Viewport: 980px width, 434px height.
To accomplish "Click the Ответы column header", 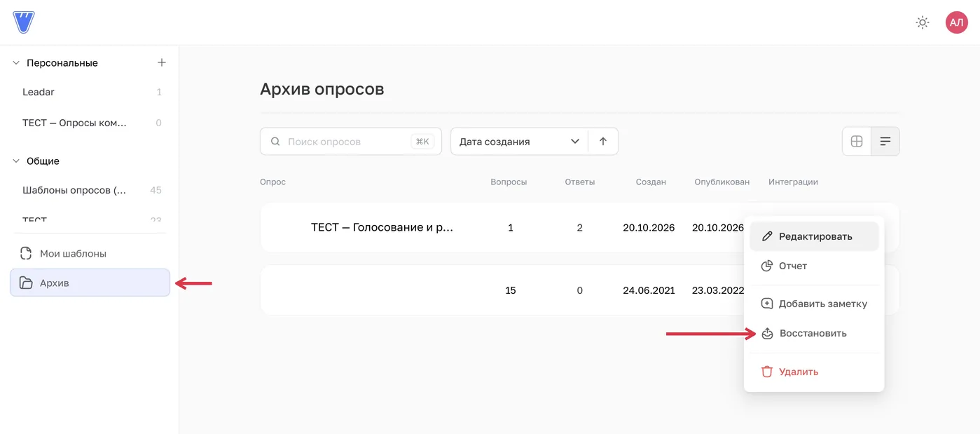I will (580, 182).
